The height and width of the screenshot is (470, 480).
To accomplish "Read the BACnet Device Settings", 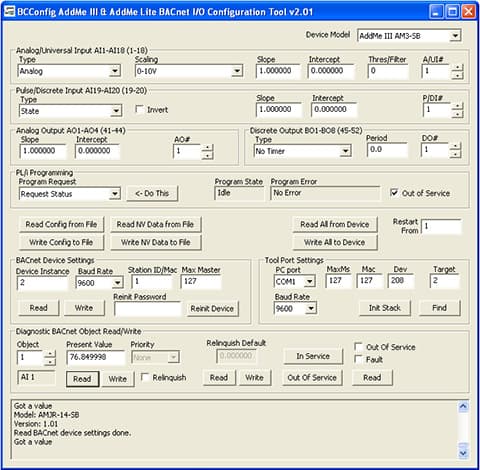I will click(x=39, y=308).
